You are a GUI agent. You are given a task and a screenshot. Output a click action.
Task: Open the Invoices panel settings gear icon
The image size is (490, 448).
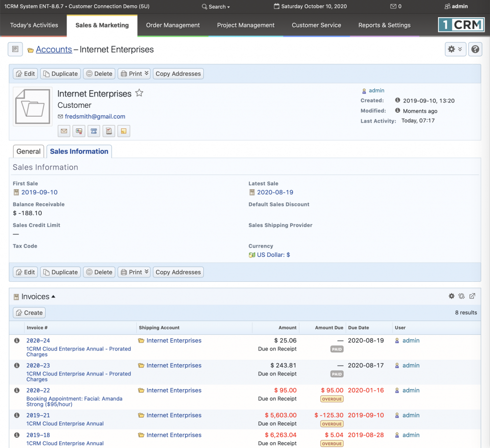(451, 296)
